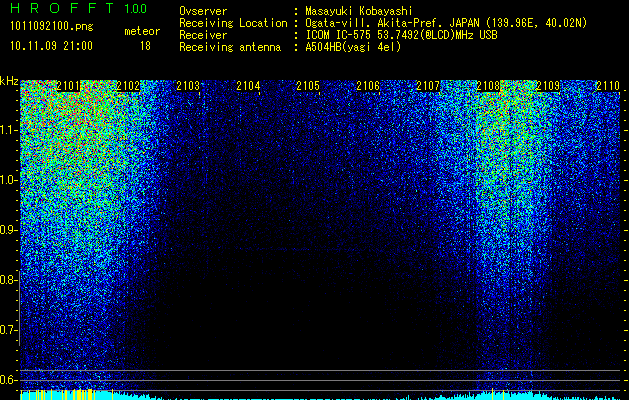Screen dimensions: 629x400
Task: Click the 2103 time marker label
Action: click(188, 86)
